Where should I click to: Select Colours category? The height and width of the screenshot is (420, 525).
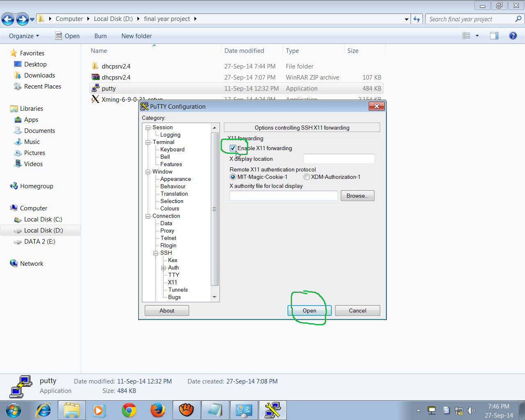(x=169, y=208)
